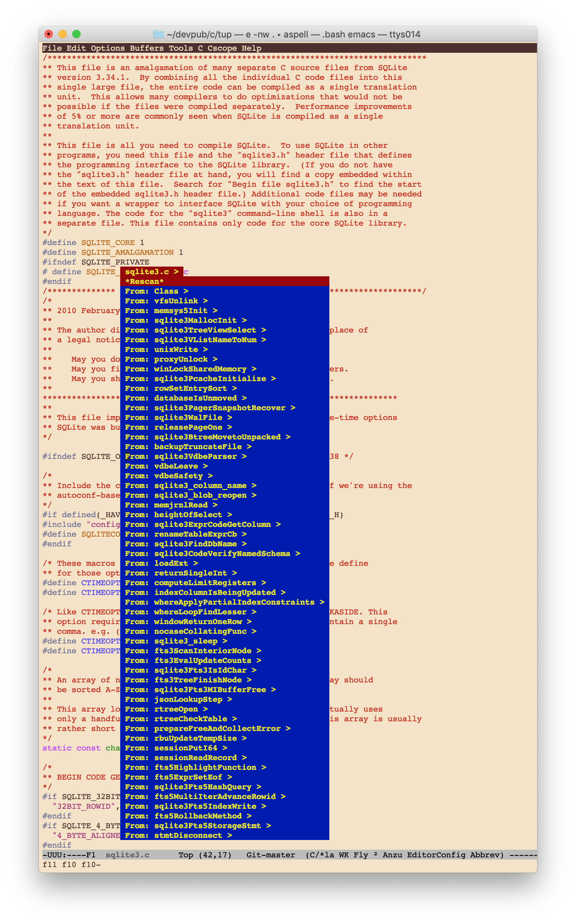576x924 pixels.
Task: Expand the 'From: renameTableExprCb' submenu
Action: tap(225, 534)
